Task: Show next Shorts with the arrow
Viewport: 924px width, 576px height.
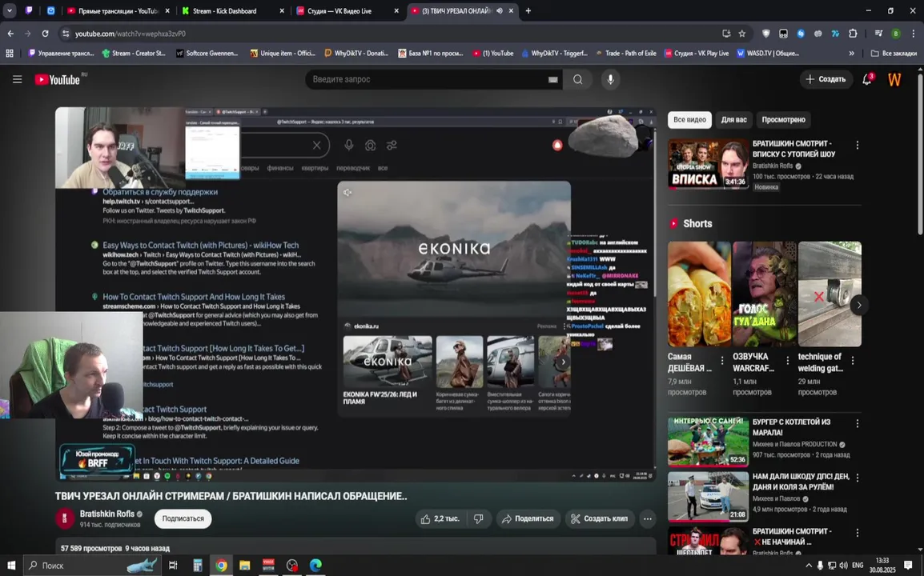Action: 858,305
